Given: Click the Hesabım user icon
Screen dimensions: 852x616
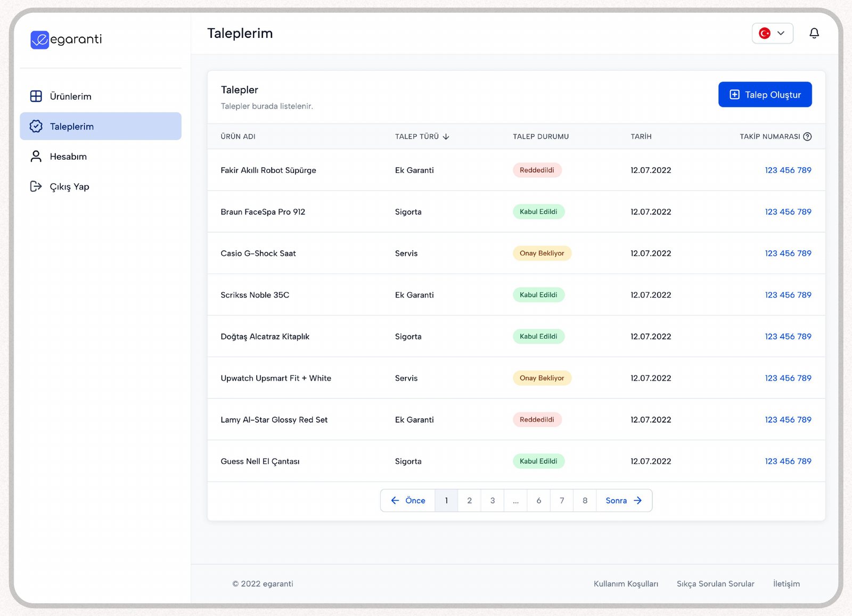Looking at the screenshot, I should [36, 157].
